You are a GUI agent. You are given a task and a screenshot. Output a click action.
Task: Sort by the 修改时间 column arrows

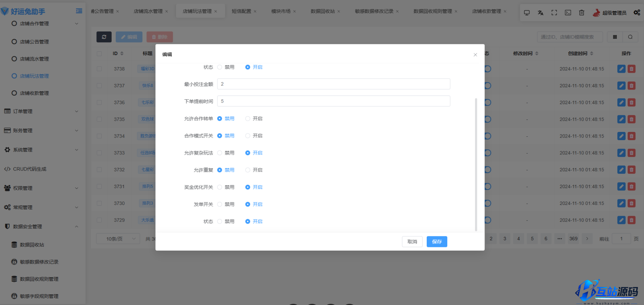pos(537,54)
